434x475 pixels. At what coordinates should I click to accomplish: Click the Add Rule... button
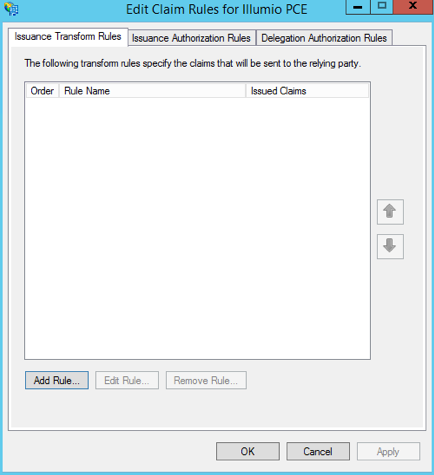pyautogui.click(x=57, y=380)
